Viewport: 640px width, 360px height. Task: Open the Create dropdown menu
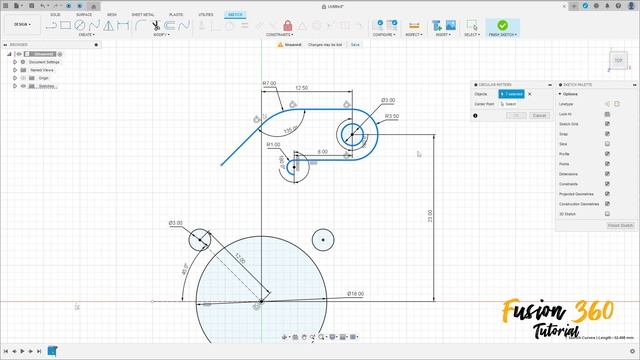[x=86, y=35]
